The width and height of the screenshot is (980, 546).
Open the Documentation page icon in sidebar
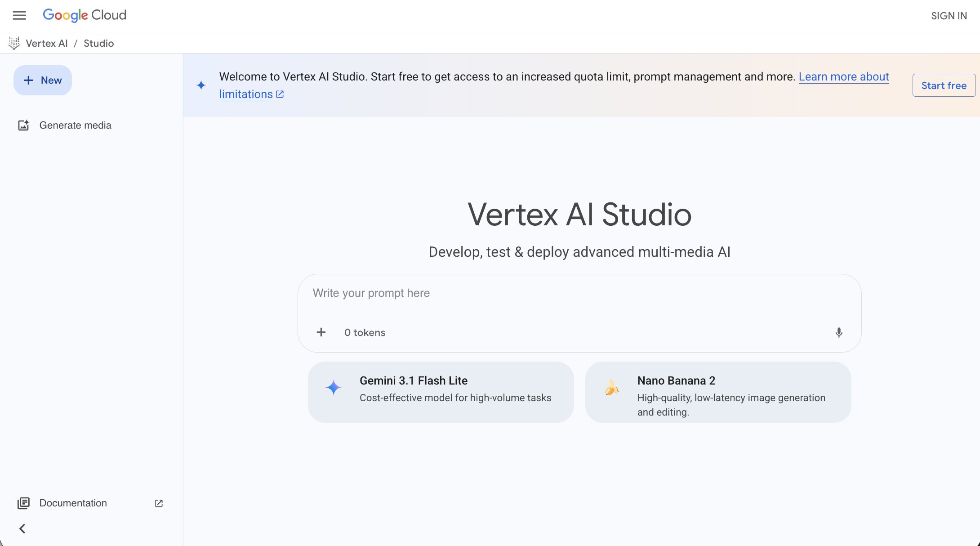pos(24,503)
